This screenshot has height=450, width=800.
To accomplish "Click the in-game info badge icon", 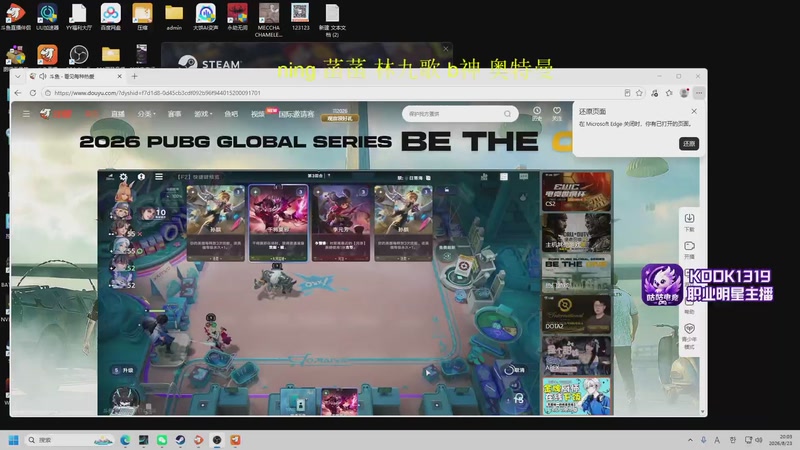I will (141, 177).
